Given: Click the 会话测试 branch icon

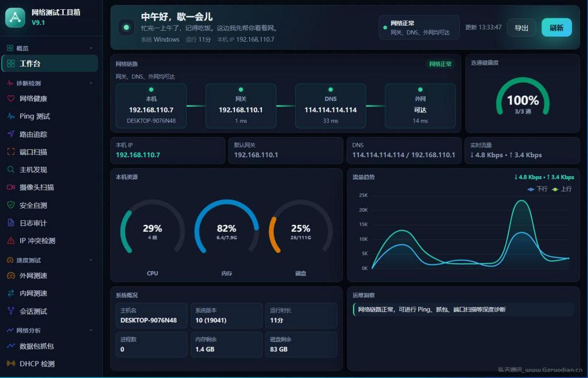Looking at the screenshot, I should point(11,311).
